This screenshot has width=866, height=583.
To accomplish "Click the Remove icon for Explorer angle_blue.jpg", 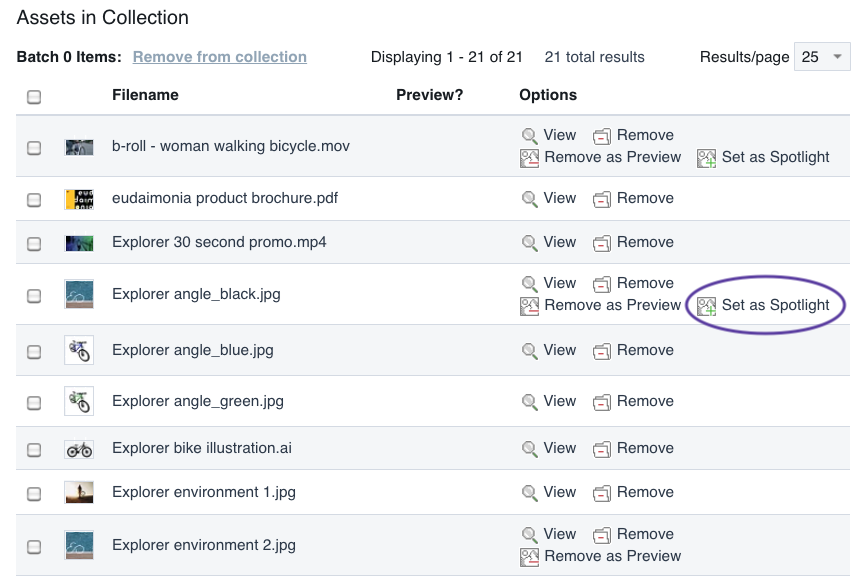I will (602, 351).
